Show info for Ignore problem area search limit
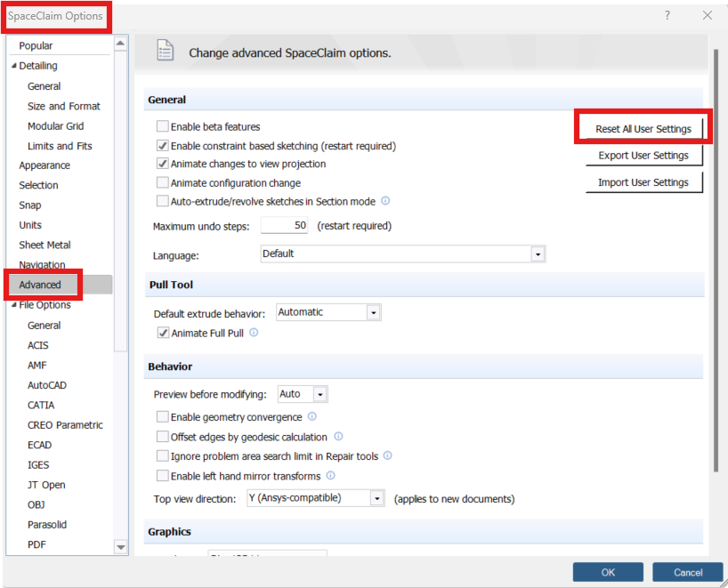 click(x=388, y=455)
